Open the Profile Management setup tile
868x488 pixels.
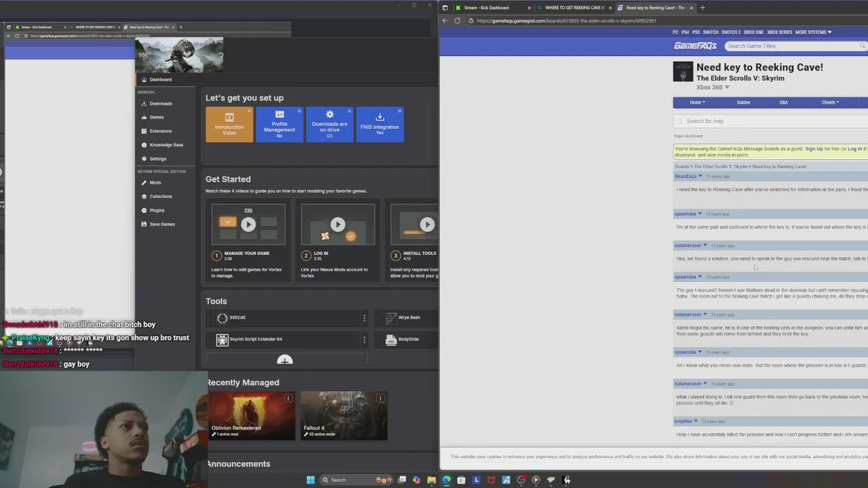(x=279, y=125)
